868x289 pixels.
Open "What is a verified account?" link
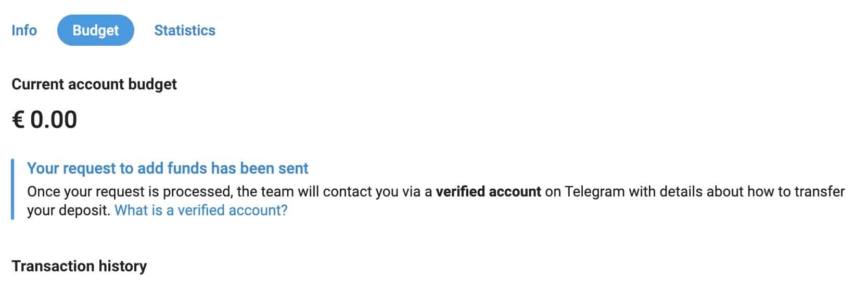[201, 211]
